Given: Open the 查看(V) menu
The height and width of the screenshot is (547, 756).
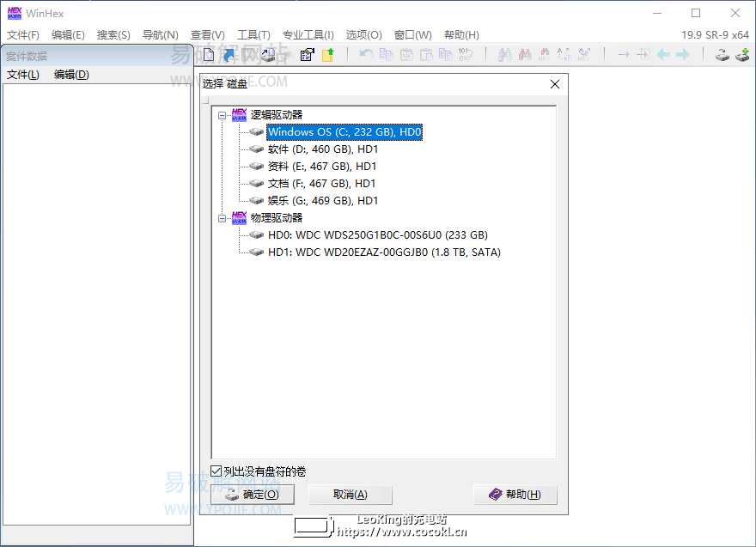Looking at the screenshot, I should point(207,34).
